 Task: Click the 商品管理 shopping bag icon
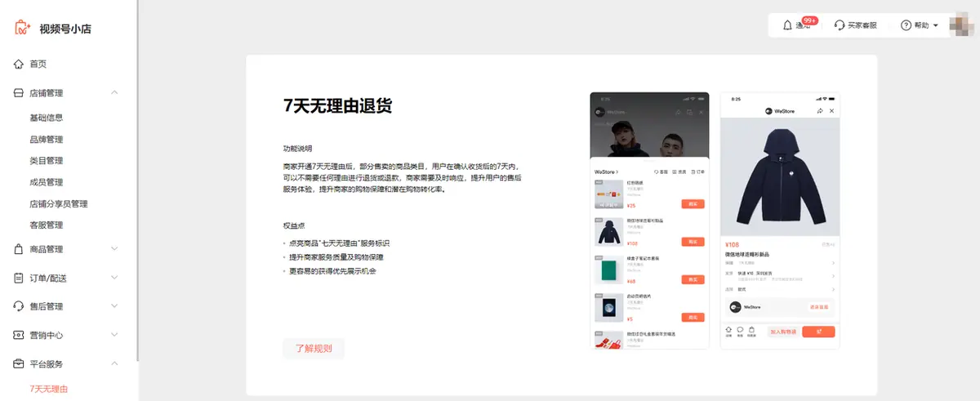[x=19, y=249]
